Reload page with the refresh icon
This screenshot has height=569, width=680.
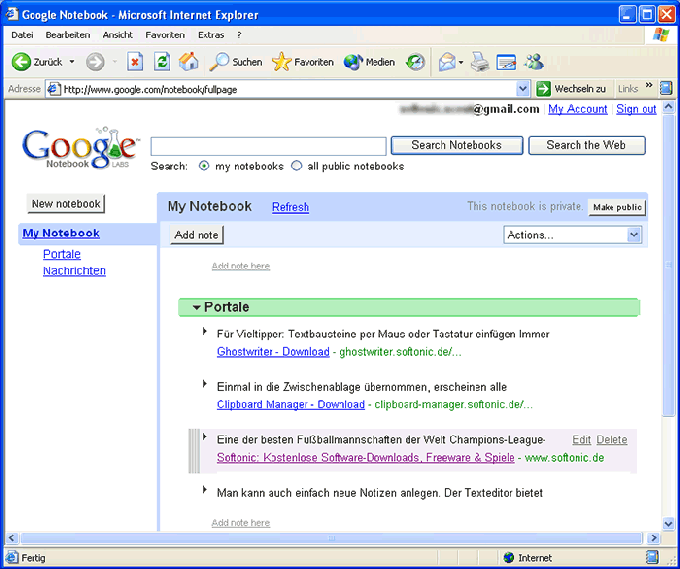tap(162, 62)
